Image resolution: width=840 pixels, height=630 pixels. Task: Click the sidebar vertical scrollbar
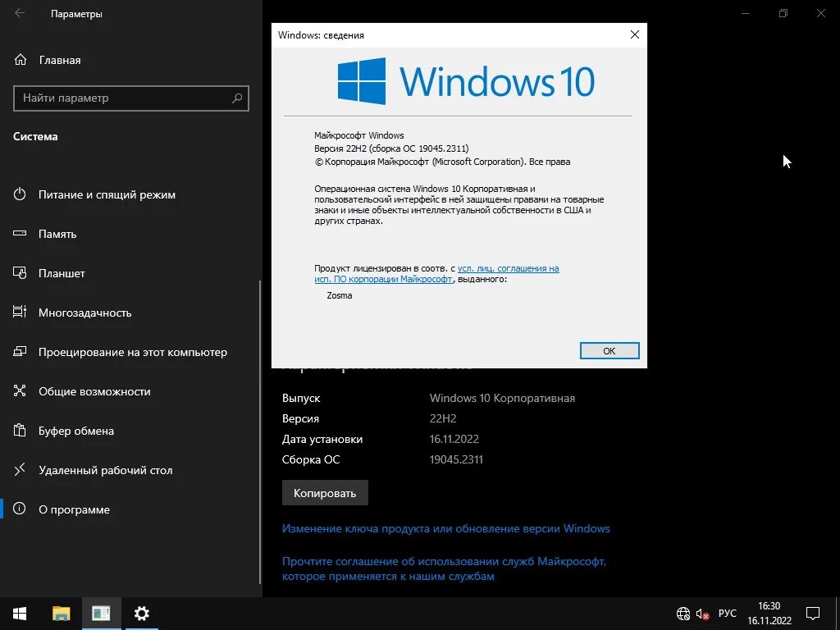[260, 431]
